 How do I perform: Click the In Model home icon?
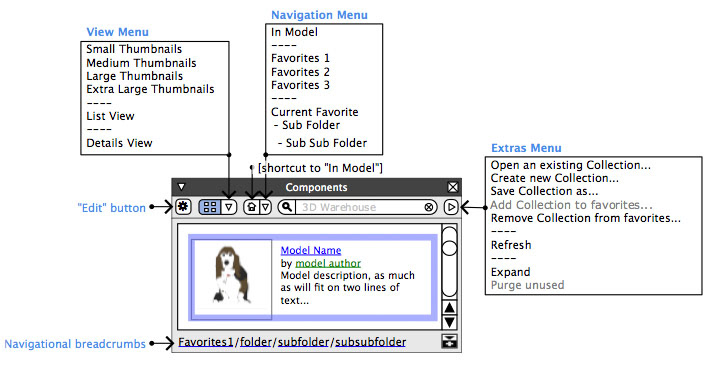point(252,207)
